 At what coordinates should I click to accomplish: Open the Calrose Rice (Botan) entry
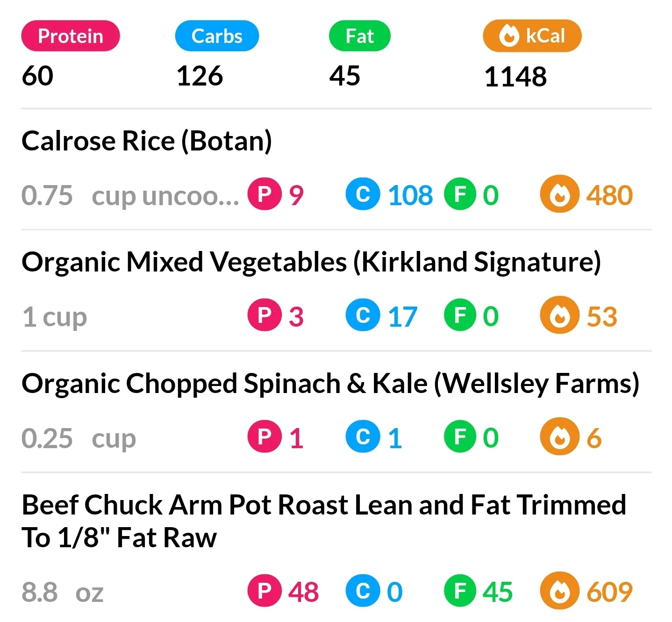coord(147,141)
